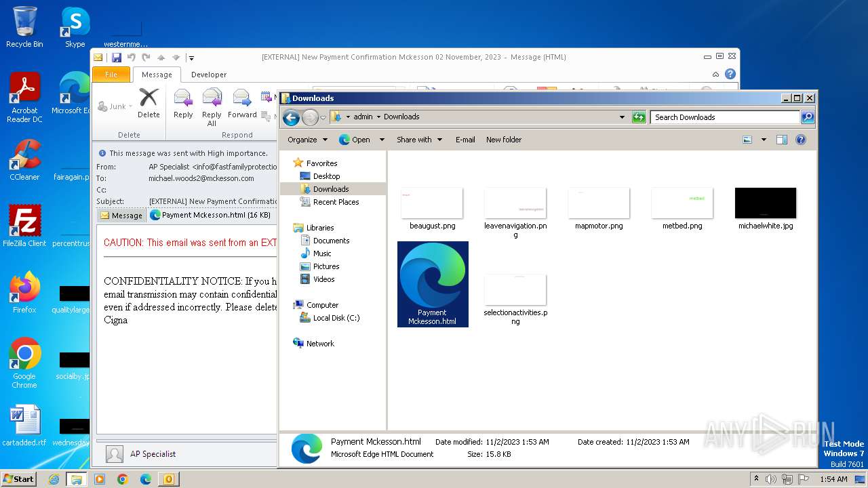Click Change your view icon
The image size is (868, 488).
click(747, 140)
